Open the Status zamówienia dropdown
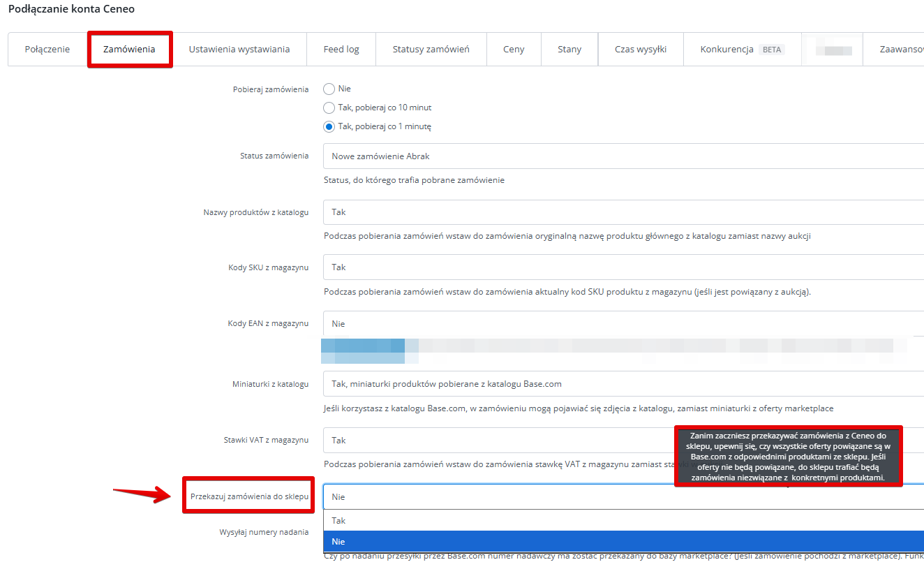Screen dimensions: 924x576 [x=623, y=156]
